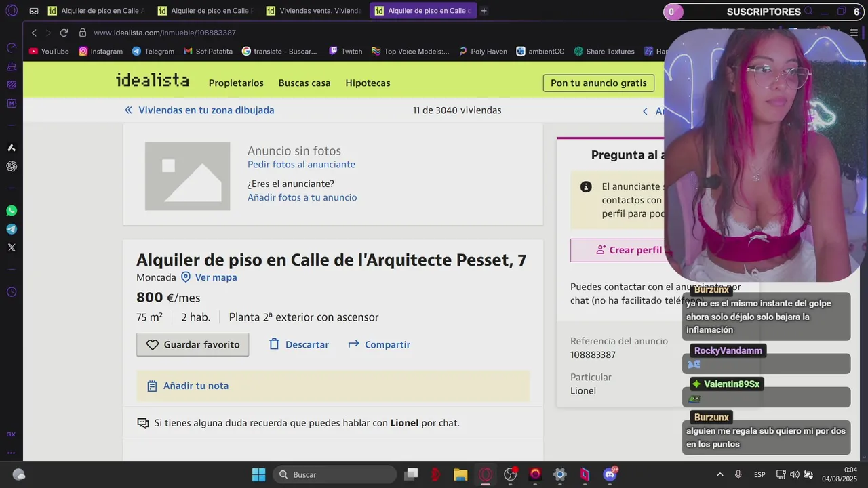Open Discord from the taskbar
Viewport: 868px width, 488px height.
click(610, 474)
